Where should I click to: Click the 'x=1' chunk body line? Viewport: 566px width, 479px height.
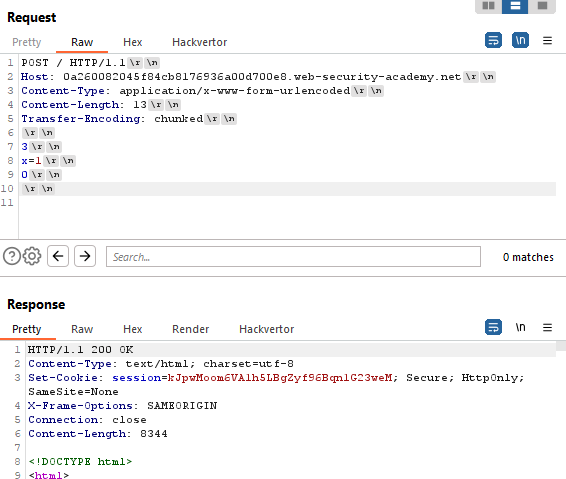pos(31,161)
